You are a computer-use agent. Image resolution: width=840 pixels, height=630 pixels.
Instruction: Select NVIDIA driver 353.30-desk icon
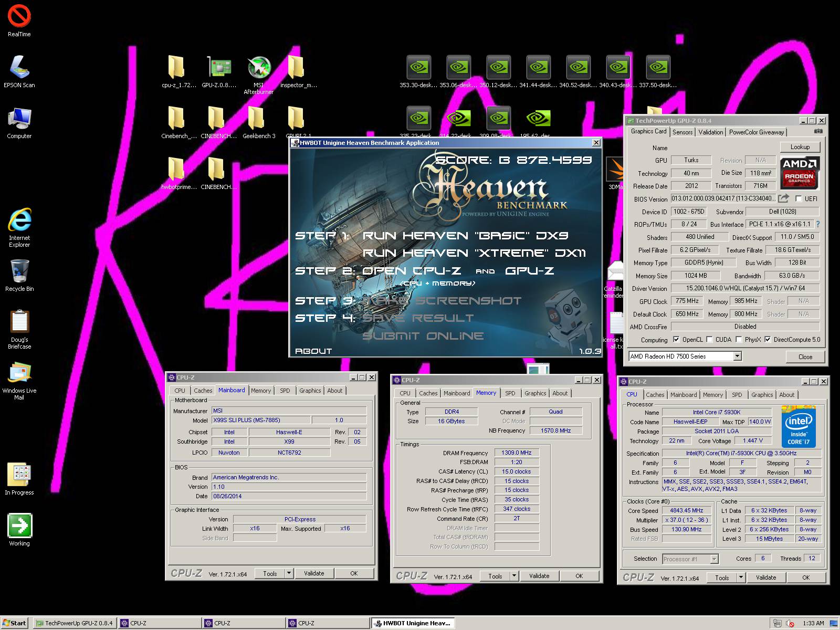(418, 71)
